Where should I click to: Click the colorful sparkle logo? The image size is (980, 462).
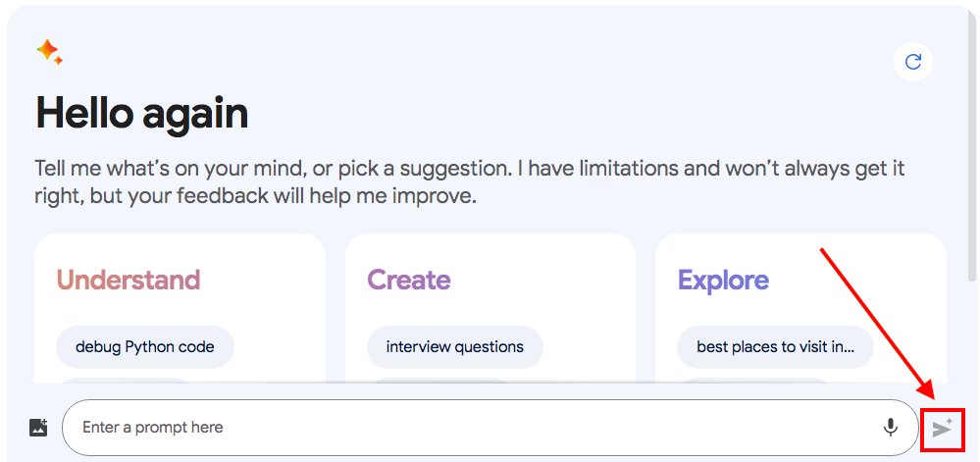point(49,51)
